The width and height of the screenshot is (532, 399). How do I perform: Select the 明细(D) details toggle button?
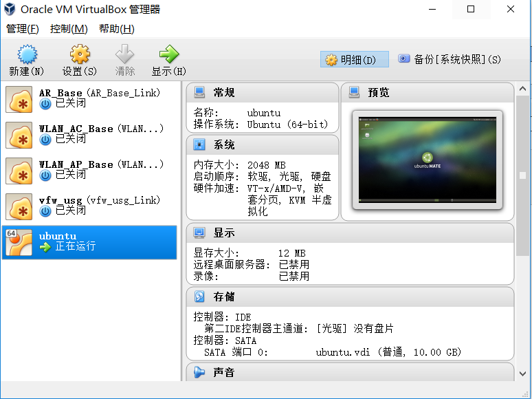[354, 59]
